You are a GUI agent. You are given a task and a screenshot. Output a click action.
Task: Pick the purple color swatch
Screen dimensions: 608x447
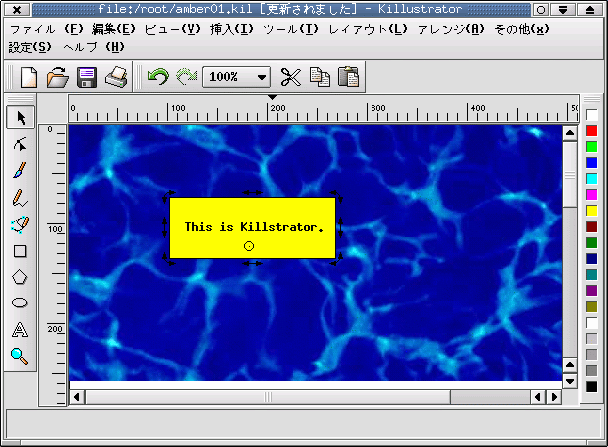[591, 290]
